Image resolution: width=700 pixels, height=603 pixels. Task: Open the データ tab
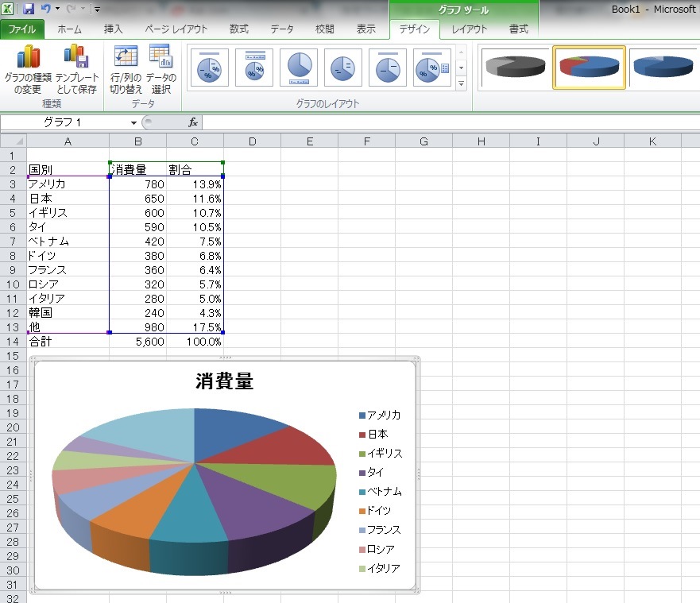click(x=282, y=29)
